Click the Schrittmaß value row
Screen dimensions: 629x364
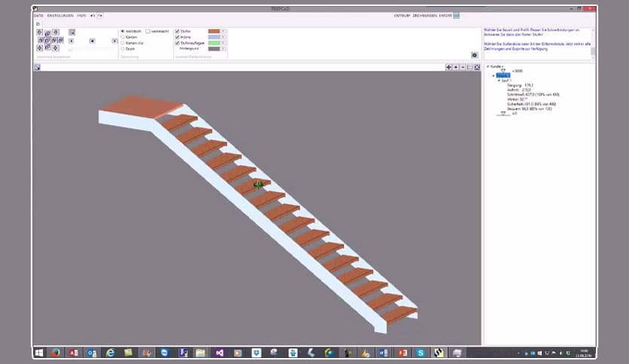(x=533, y=95)
